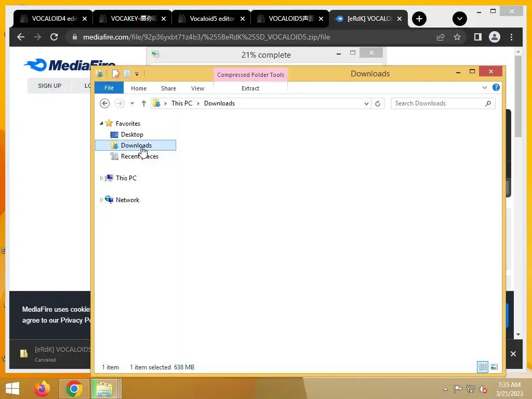Click the Explorer window system folder icon

(x=100, y=73)
